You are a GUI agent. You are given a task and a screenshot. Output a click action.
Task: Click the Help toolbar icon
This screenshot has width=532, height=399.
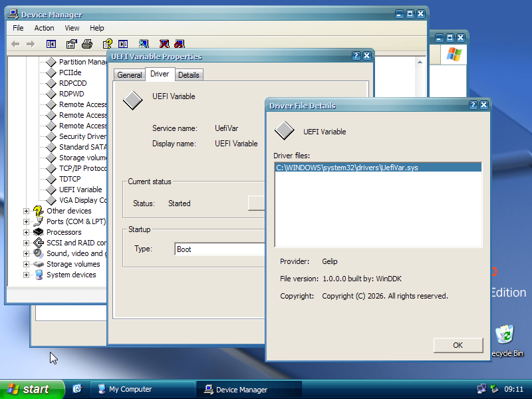point(108,44)
